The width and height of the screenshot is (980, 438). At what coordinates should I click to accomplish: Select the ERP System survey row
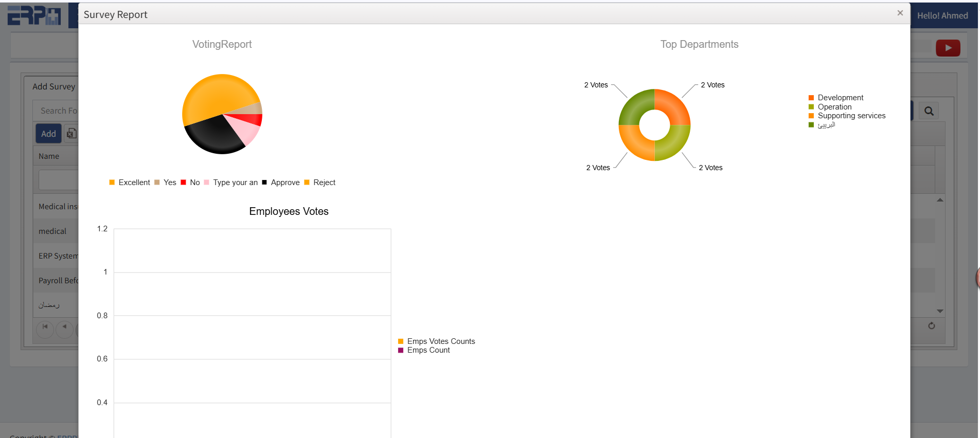tap(58, 256)
